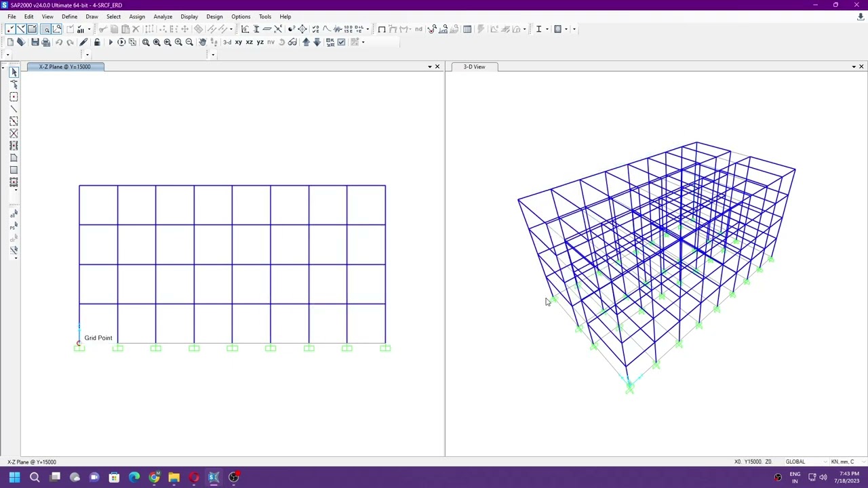Select the 3-D View tab
Screen dimensions: 868x488
click(x=475, y=66)
